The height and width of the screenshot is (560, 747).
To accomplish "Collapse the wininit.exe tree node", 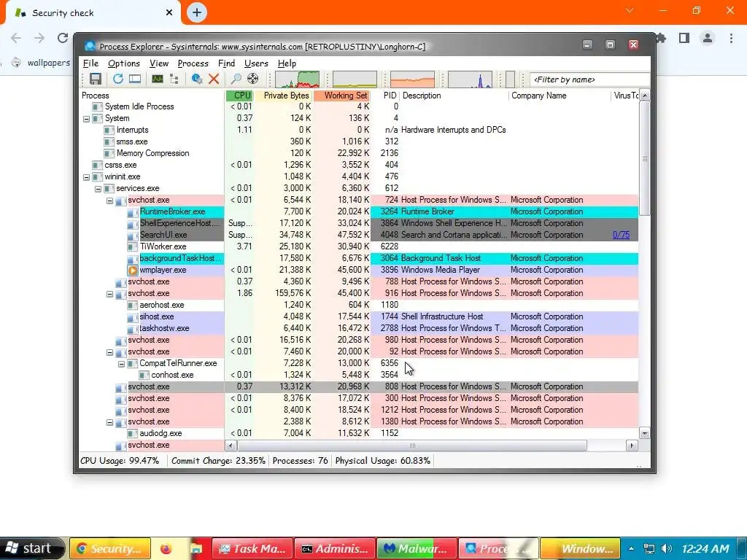I will point(86,177).
